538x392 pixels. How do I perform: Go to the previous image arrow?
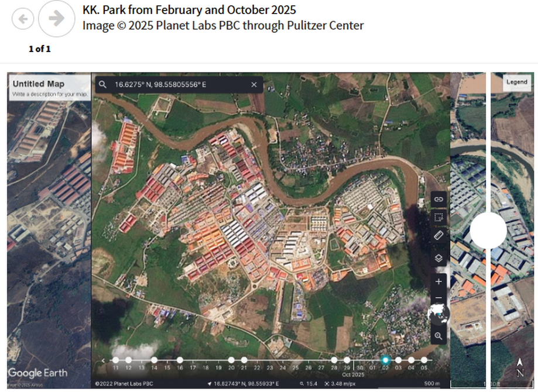click(x=23, y=19)
